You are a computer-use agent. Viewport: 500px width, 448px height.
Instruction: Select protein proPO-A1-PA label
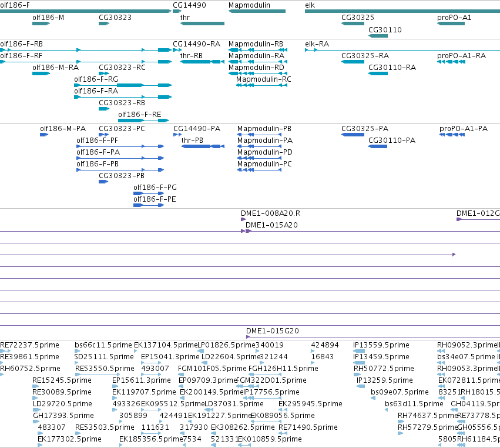(464, 129)
